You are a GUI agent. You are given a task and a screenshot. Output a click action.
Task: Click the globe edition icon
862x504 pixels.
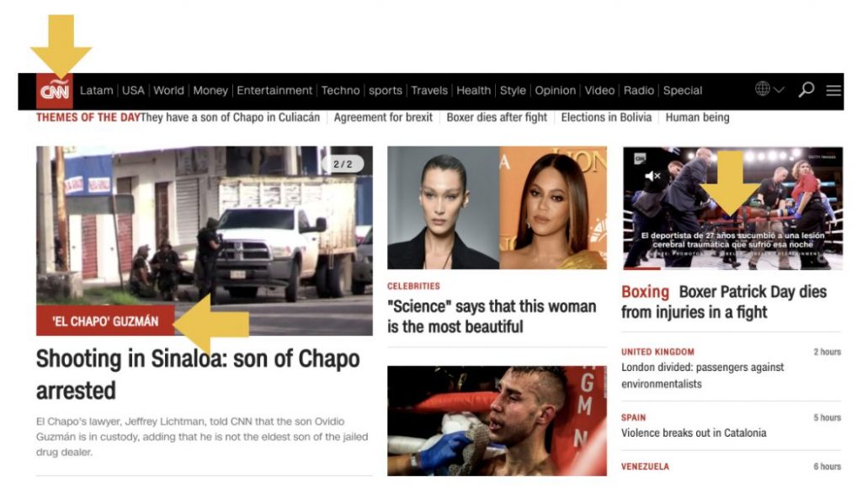click(763, 88)
